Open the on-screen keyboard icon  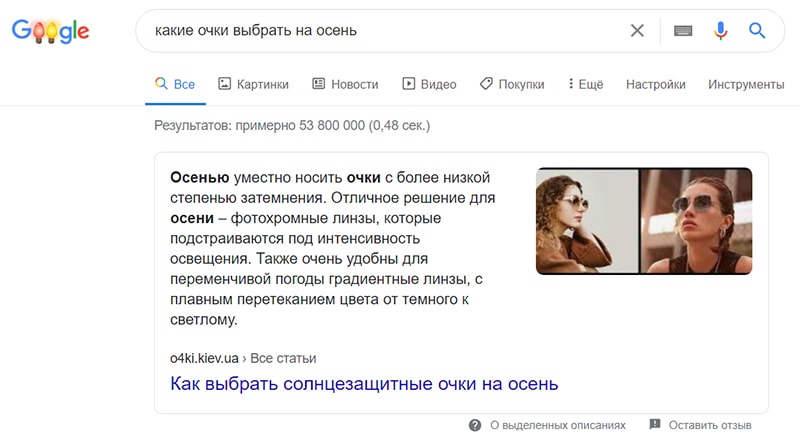[683, 31]
